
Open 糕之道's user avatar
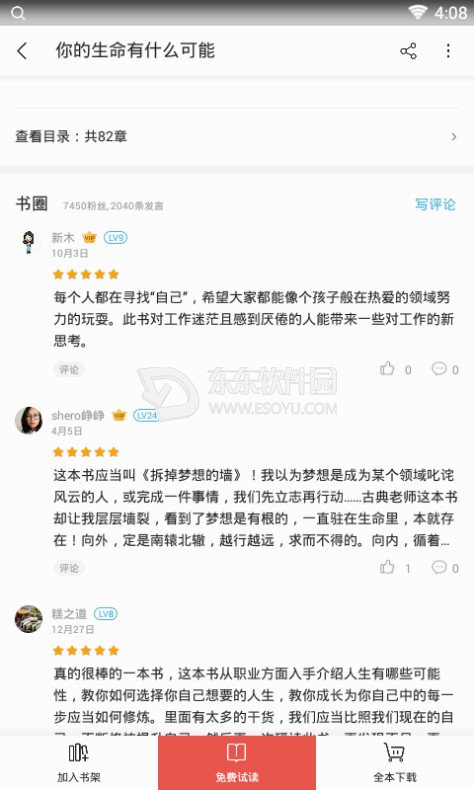29,619
